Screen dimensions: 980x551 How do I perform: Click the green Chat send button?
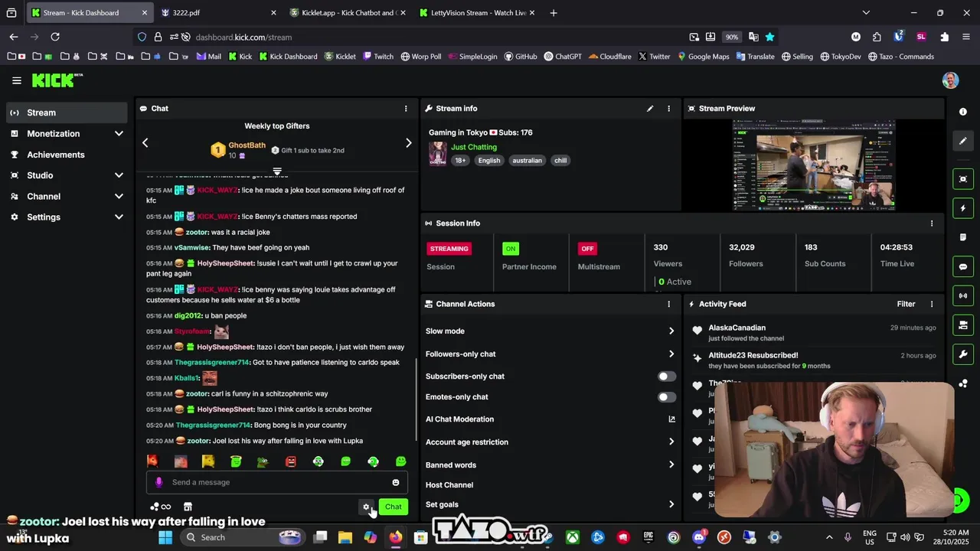click(x=394, y=507)
